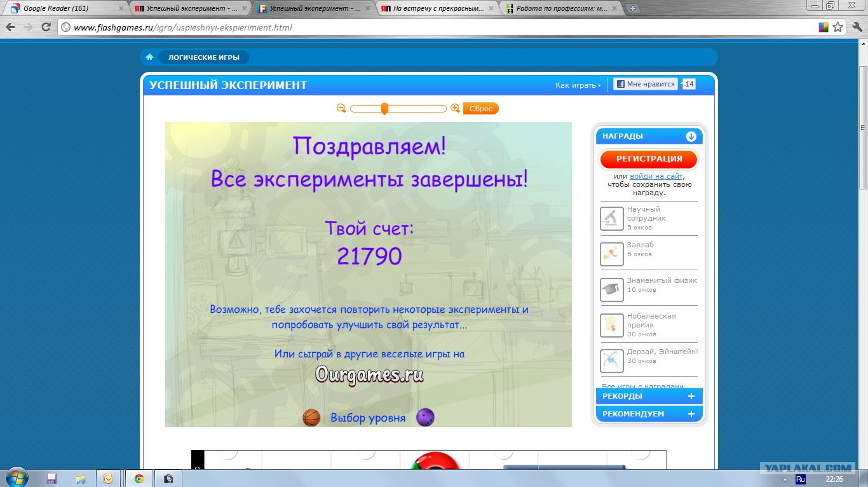Close the Работа по профессиям tab
Screen dimensions: 868x487
click(615, 8)
